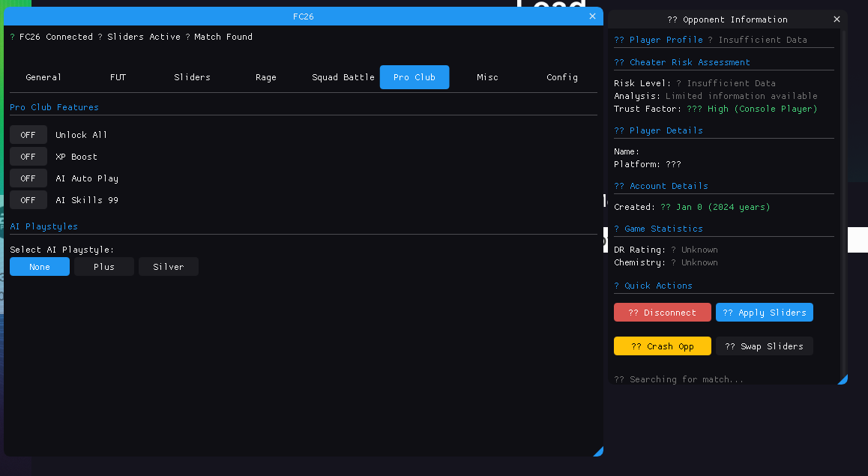Viewport: 868px width, 476px height.
Task: Click the red Disconnect button
Action: point(663,313)
